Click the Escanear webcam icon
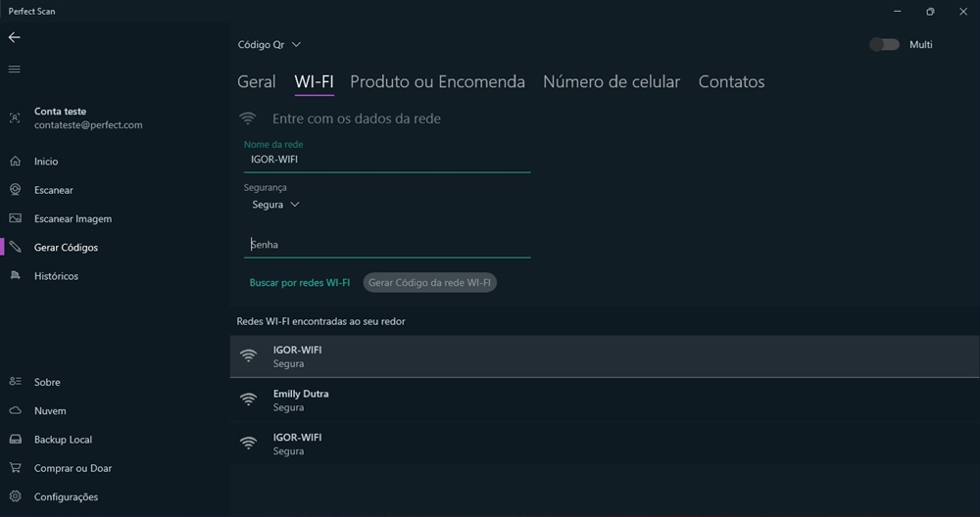The width and height of the screenshot is (980, 517). tap(15, 190)
